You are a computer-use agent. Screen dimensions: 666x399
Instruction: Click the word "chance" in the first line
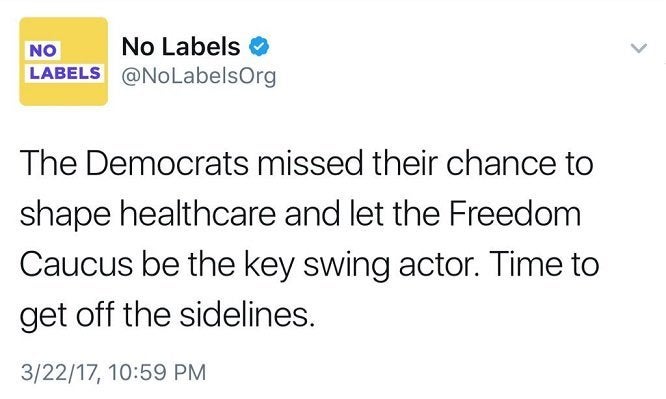point(501,163)
